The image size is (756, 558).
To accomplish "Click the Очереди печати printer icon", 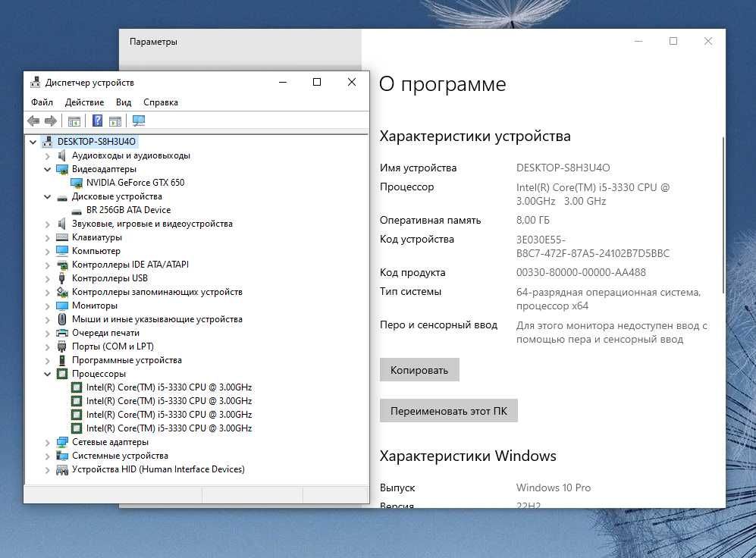I will coord(62,333).
